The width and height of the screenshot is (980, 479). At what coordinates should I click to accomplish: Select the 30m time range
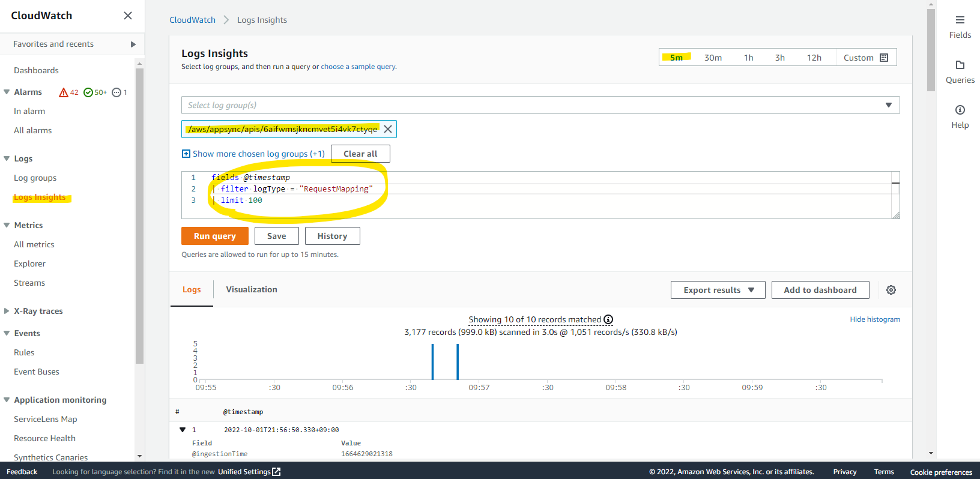[x=713, y=58]
